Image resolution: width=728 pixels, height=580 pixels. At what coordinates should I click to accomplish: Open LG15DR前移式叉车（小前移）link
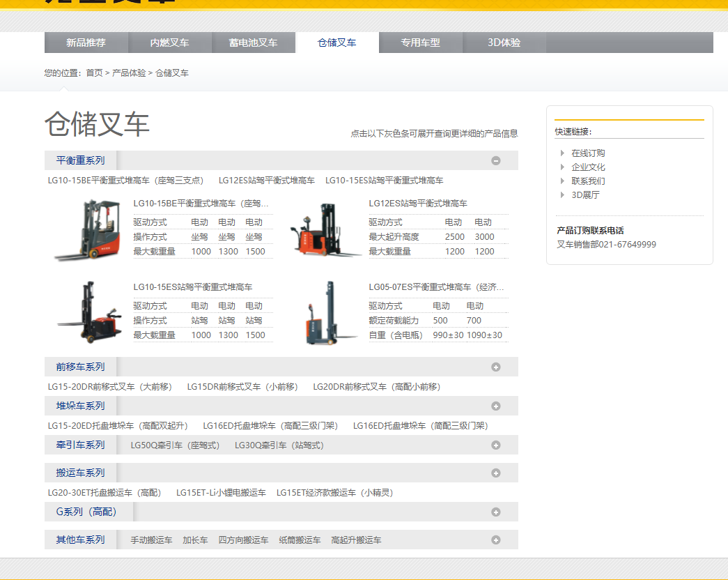242,387
